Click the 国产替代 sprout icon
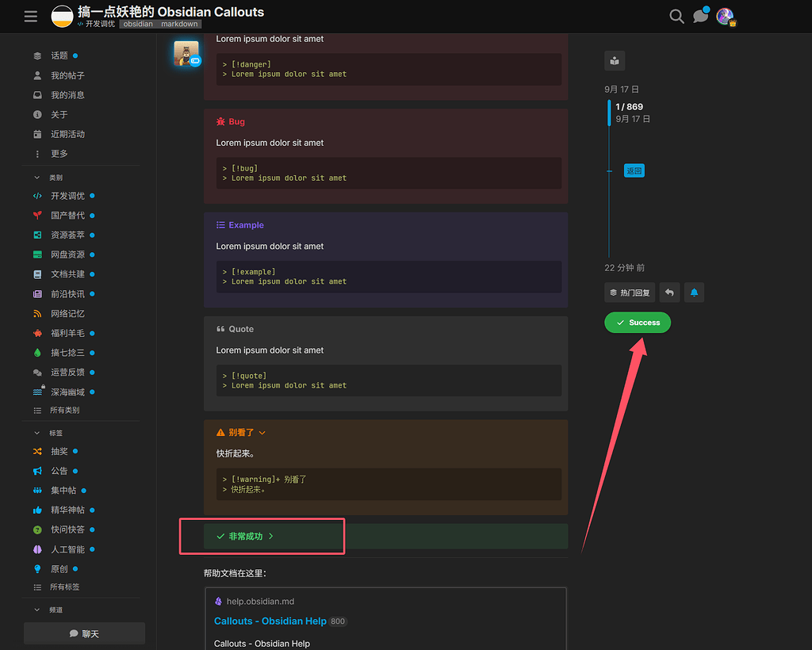The image size is (812, 650). [x=37, y=216]
